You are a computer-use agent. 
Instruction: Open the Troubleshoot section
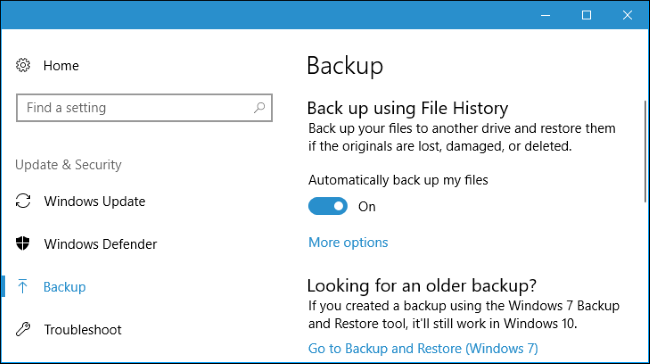pyautogui.click(x=83, y=330)
